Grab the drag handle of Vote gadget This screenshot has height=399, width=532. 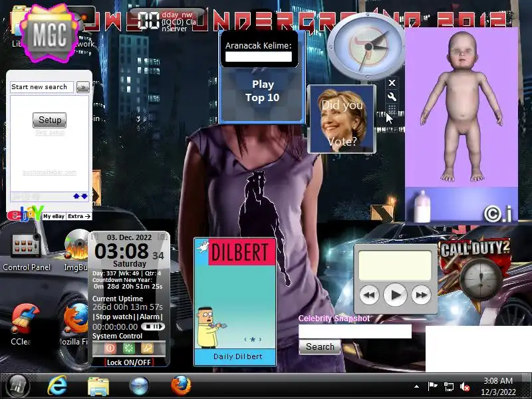[x=392, y=109]
